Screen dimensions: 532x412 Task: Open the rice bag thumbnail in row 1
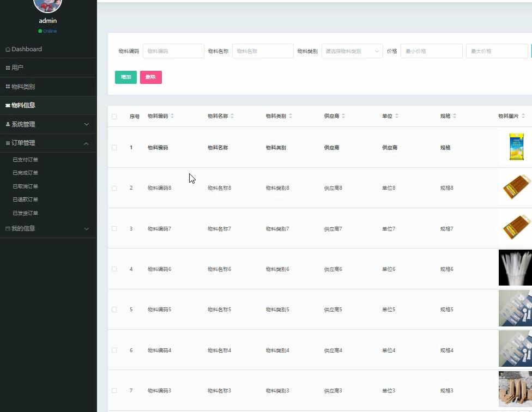(516, 147)
